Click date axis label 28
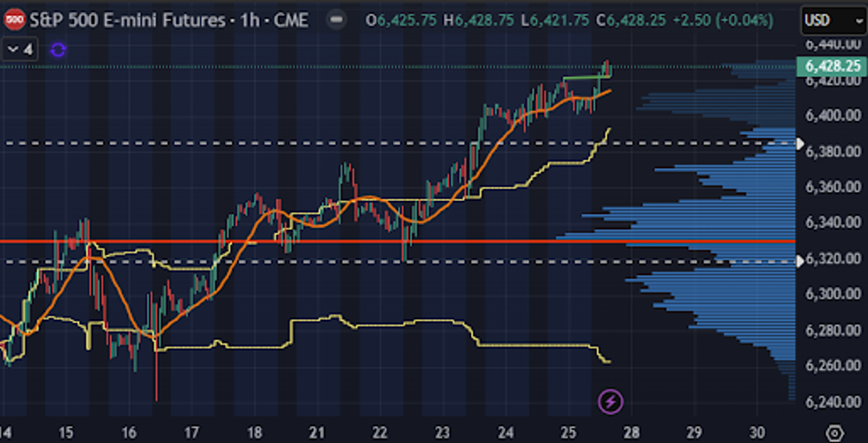The width and height of the screenshot is (868, 443). (632, 433)
